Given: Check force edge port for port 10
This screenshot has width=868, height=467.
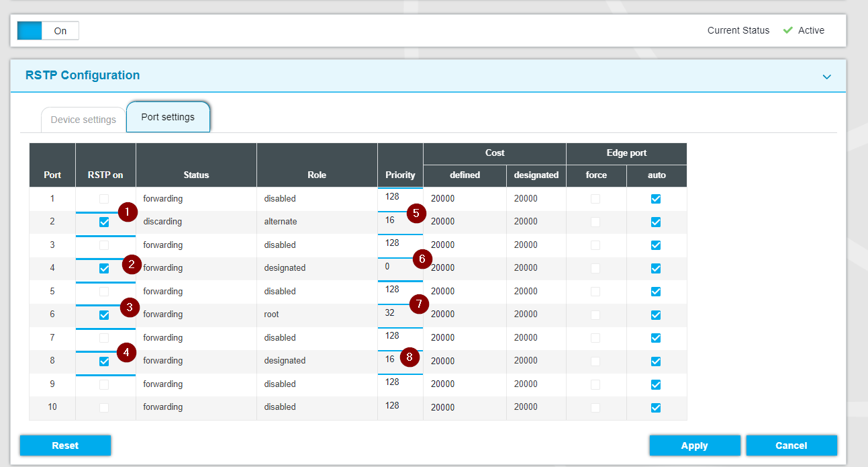Looking at the screenshot, I should [595, 408].
